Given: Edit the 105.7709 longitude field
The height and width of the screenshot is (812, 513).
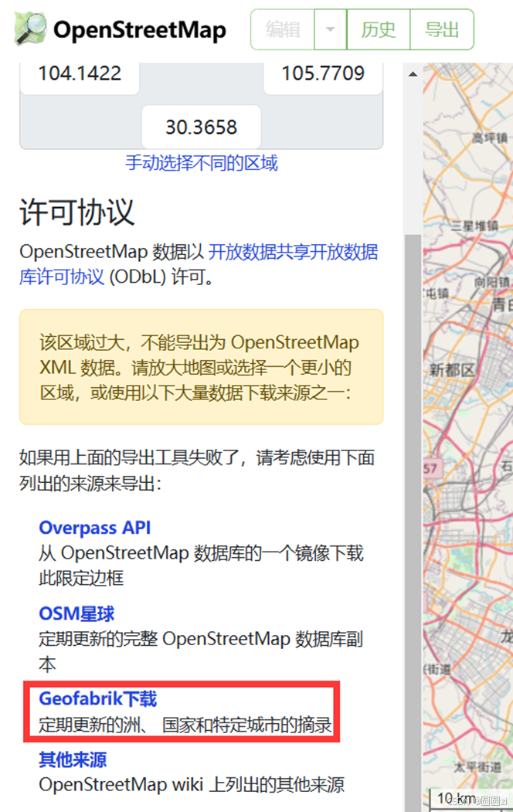Looking at the screenshot, I should click(x=323, y=75).
